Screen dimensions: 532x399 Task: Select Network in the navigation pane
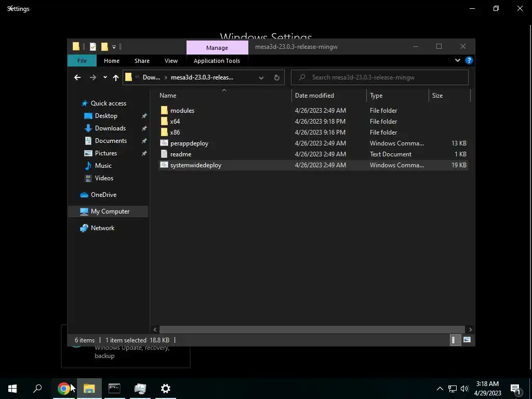(102, 228)
